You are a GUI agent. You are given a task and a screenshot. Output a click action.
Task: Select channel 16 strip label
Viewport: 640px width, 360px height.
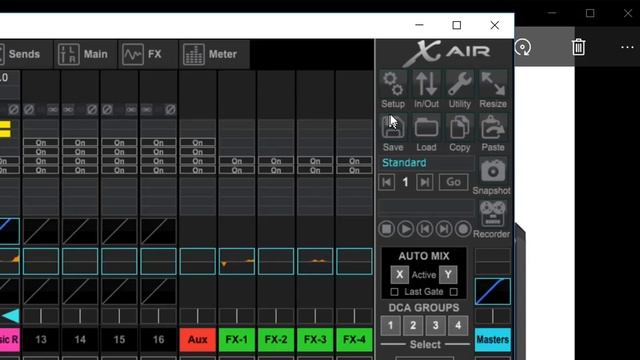click(x=158, y=340)
